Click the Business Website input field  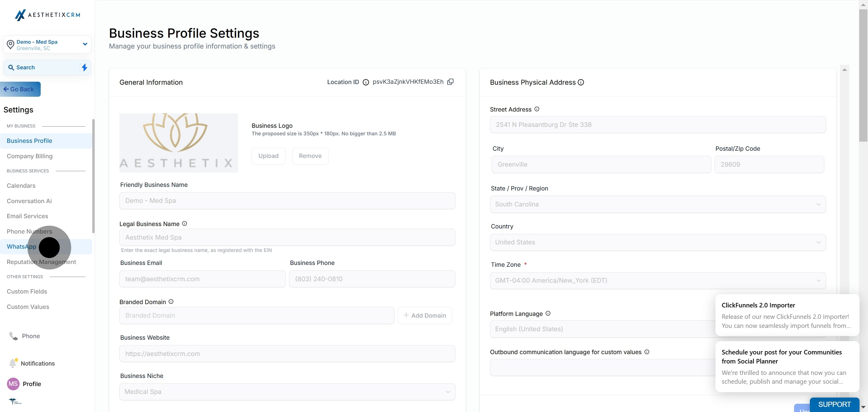tap(287, 354)
